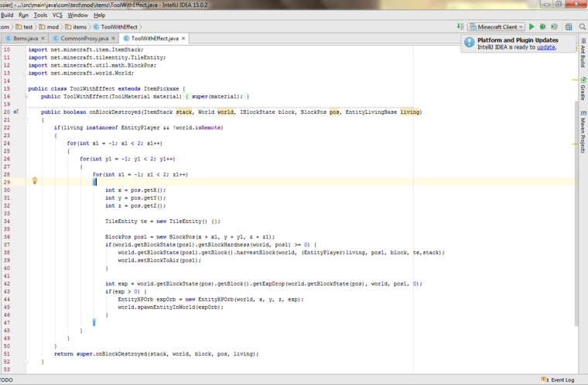588x385 pixels.
Task: Click the update link in the notification
Action: (546, 47)
